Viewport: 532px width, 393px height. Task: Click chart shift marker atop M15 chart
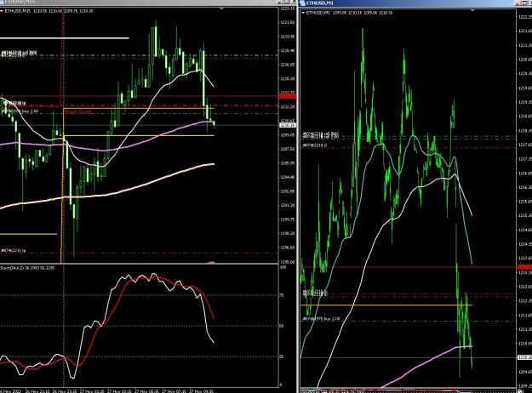click(x=221, y=9)
